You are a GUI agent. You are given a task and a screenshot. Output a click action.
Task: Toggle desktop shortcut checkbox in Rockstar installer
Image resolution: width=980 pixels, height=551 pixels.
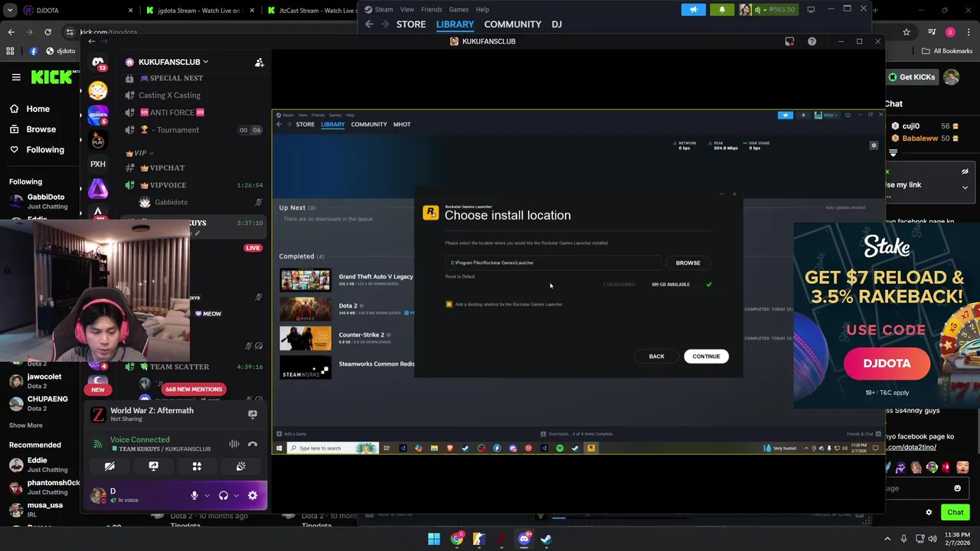[449, 305]
